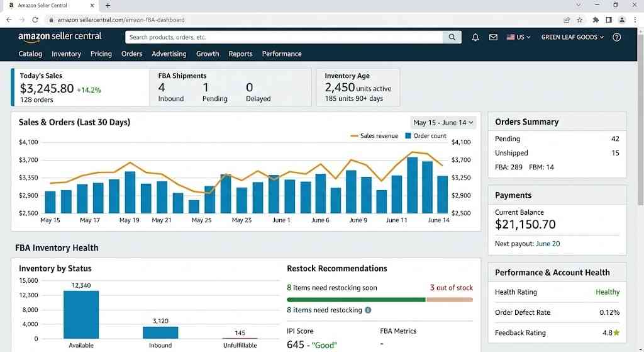Click the browser forward arrow
The width and height of the screenshot is (644, 352).
pos(22,20)
